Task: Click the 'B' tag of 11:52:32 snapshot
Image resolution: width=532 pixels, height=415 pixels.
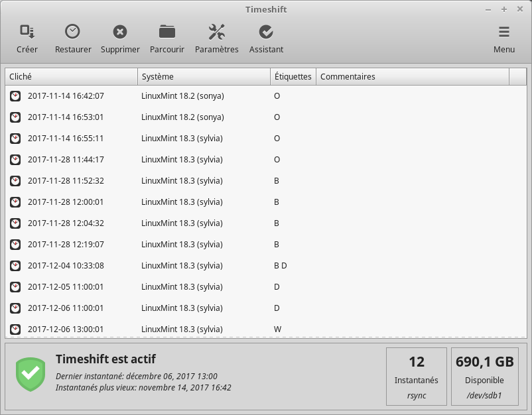Action: coord(277,181)
